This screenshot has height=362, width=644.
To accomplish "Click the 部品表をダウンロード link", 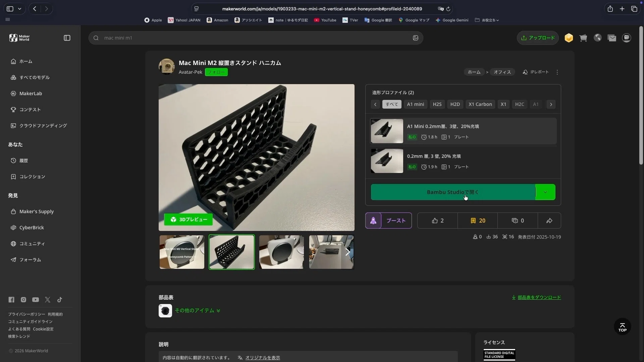I will point(536,297).
